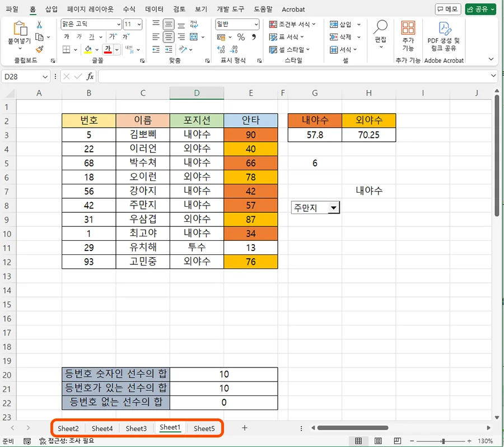This screenshot has height=447, width=504.
Task: Open 셀 스타일 dropdown
Action: tap(290, 49)
